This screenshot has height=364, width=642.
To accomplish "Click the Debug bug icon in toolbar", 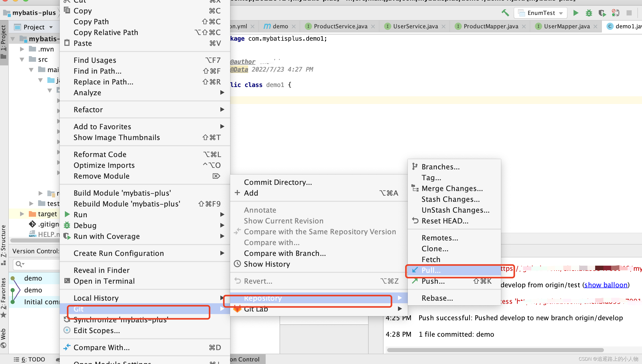I will [x=589, y=13].
